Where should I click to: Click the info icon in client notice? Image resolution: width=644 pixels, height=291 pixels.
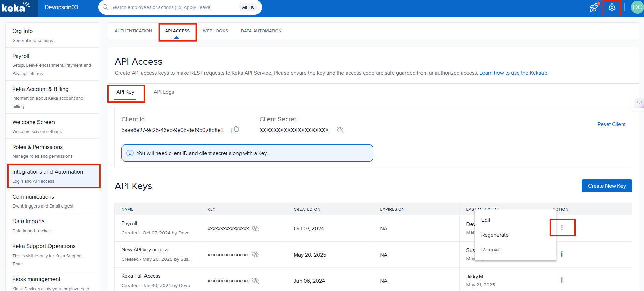(130, 153)
